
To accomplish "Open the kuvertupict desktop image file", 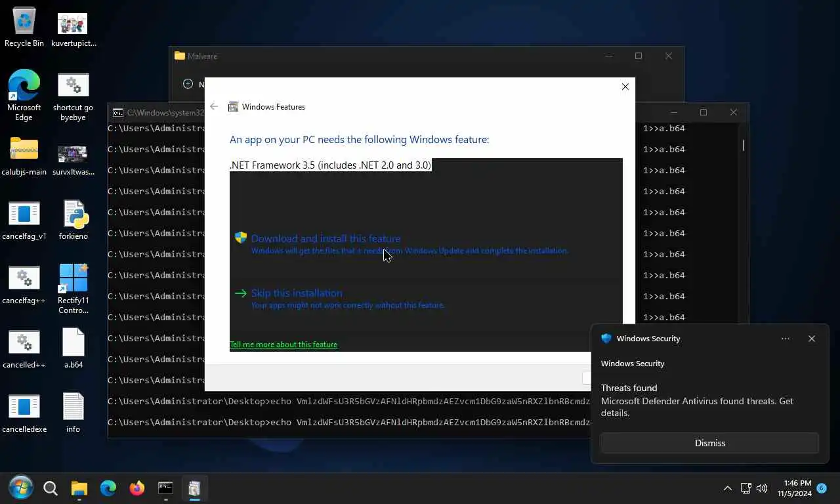I will 73,30.
